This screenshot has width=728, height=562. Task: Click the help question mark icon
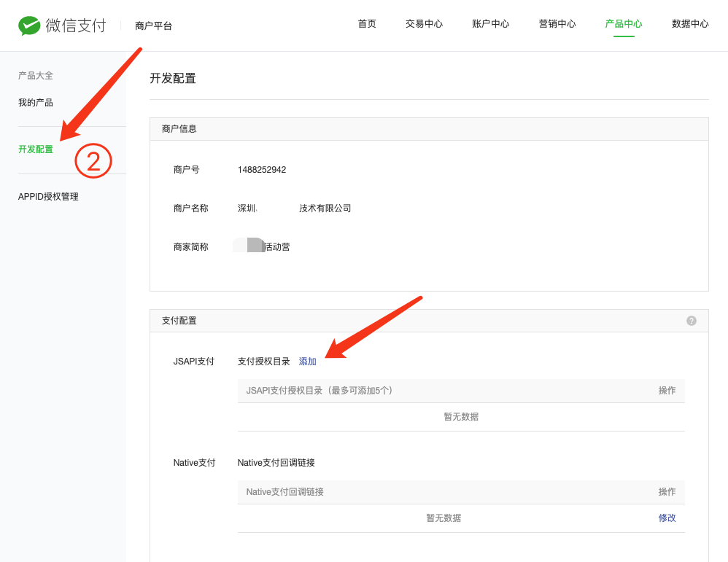point(691,321)
